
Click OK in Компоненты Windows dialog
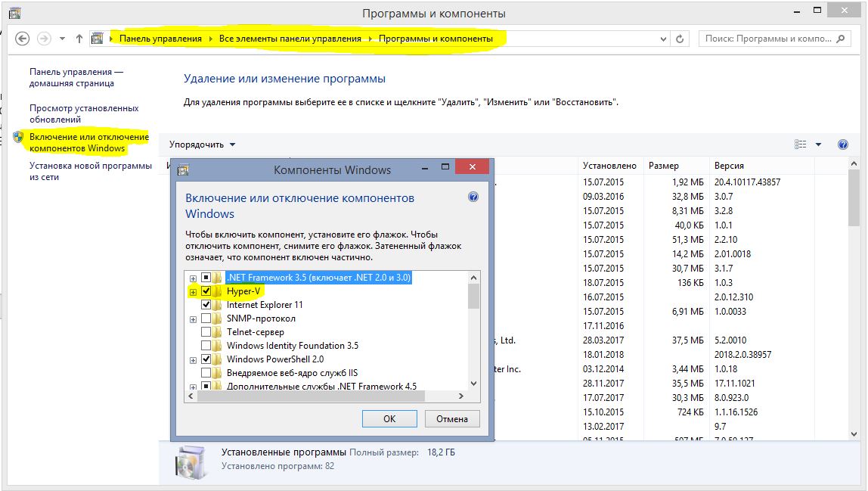[x=389, y=419]
